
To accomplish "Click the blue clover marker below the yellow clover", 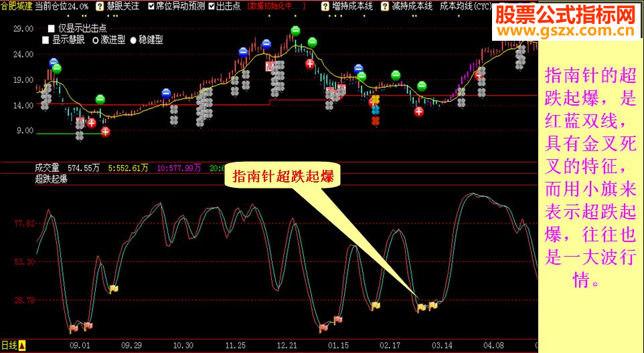I will click(x=376, y=110).
